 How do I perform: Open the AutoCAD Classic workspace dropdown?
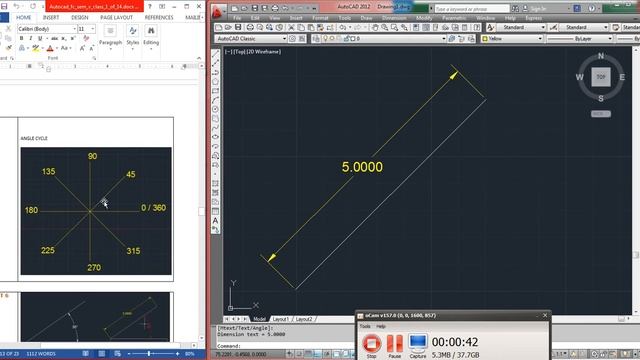[251, 38]
